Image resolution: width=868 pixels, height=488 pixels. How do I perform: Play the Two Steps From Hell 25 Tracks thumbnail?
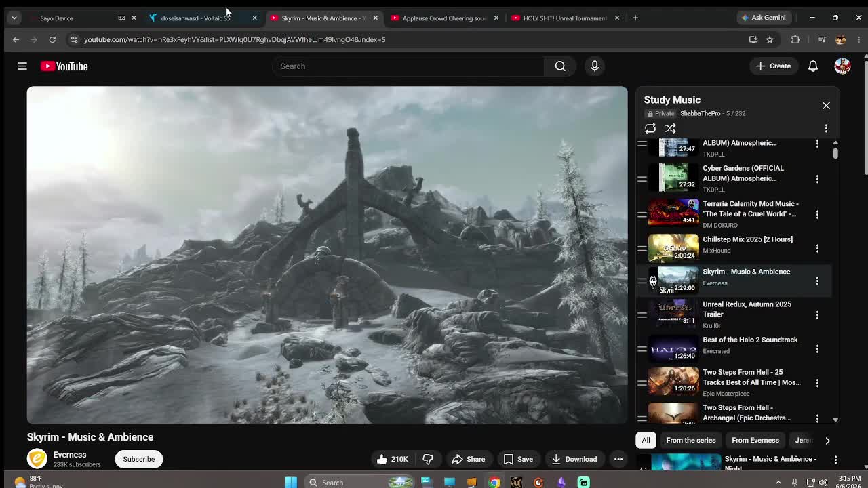(x=673, y=382)
